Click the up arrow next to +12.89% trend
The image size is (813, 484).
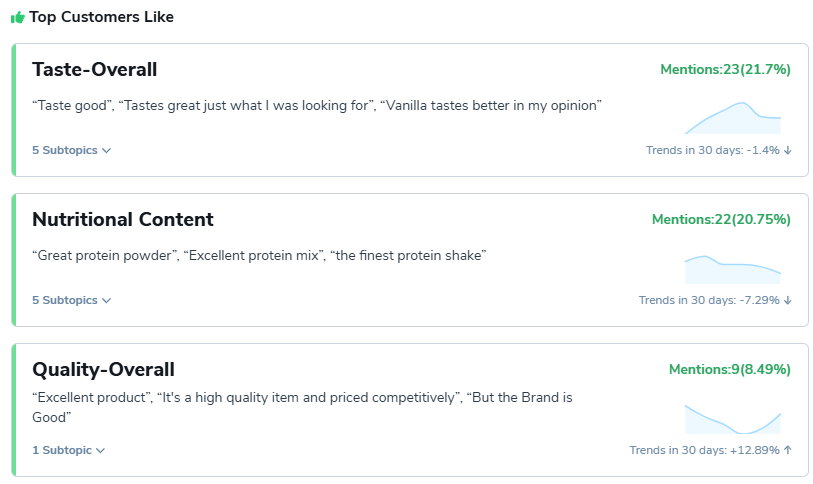(x=788, y=451)
